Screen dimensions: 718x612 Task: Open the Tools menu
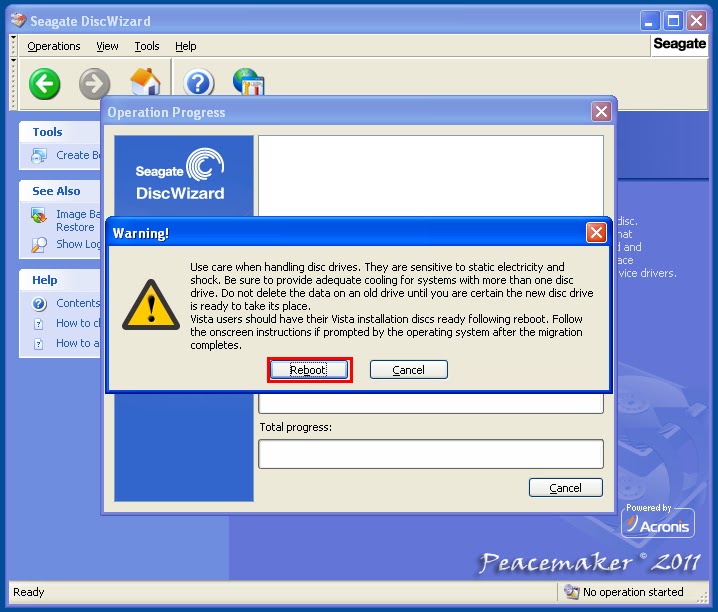(x=147, y=46)
